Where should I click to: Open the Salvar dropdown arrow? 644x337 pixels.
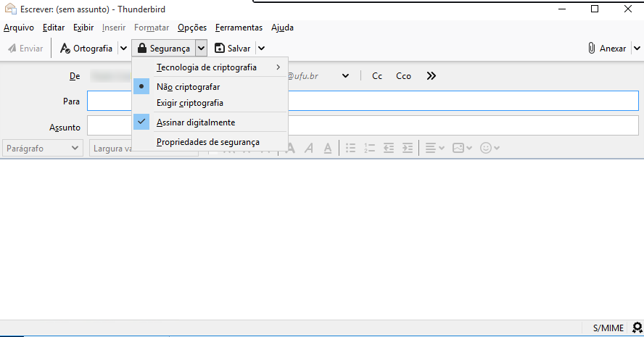(261, 49)
